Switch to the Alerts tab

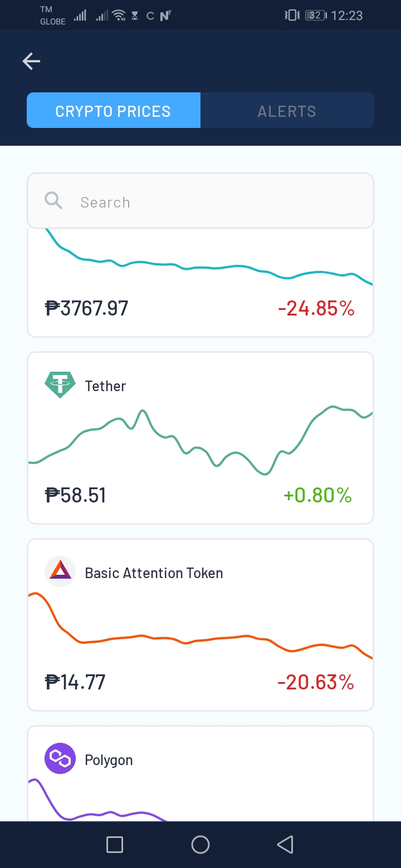click(x=287, y=110)
